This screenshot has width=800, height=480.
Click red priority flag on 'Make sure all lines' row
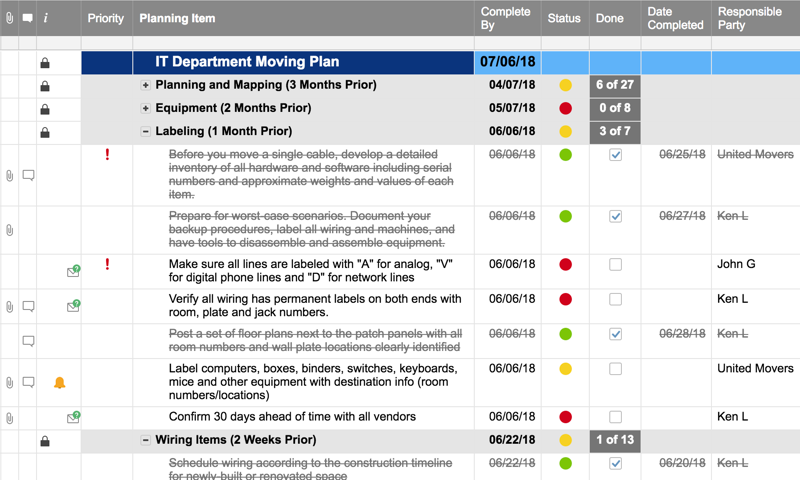(107, 265)
